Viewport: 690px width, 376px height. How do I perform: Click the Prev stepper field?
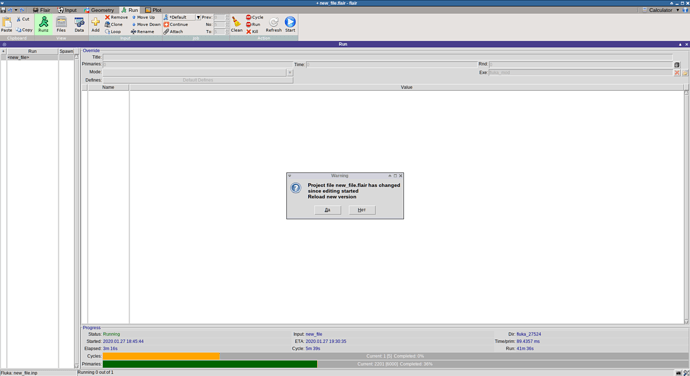(220, 17)
